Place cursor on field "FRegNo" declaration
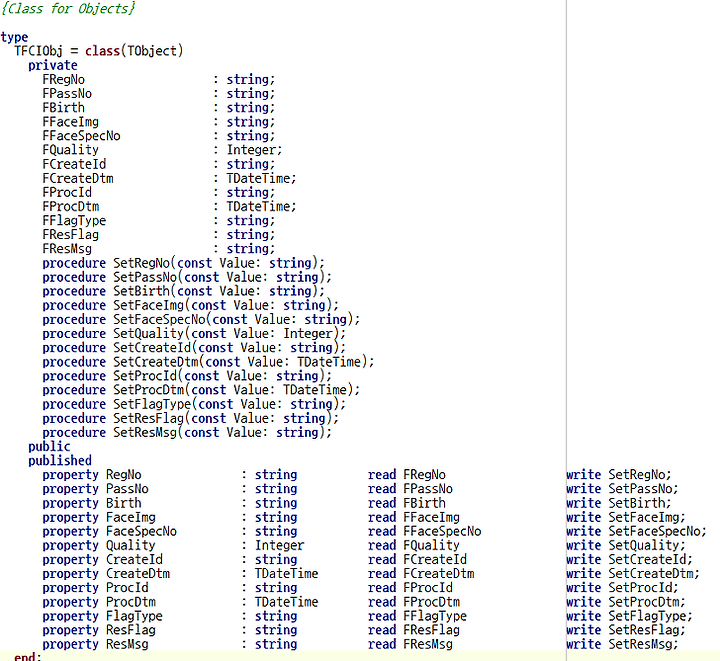This screenshot has width=720, height=661. pyautogui.click(x=64, y=79)
